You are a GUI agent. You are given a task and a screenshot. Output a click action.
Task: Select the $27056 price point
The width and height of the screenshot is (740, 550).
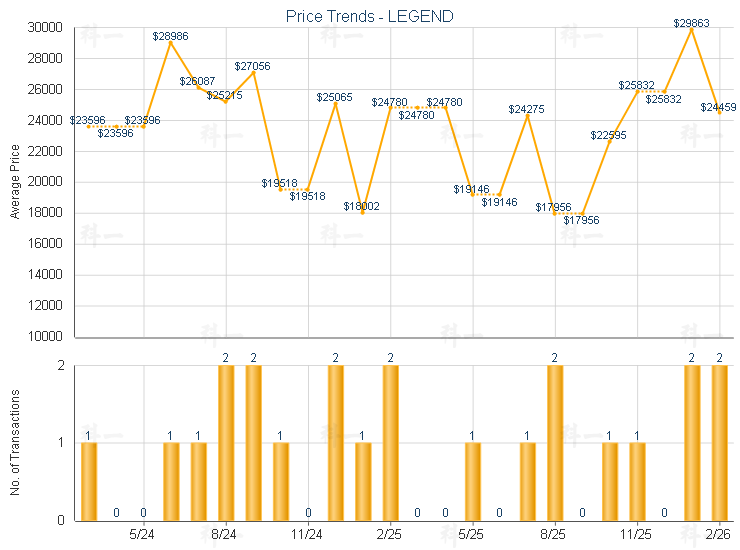click(253, 72)
